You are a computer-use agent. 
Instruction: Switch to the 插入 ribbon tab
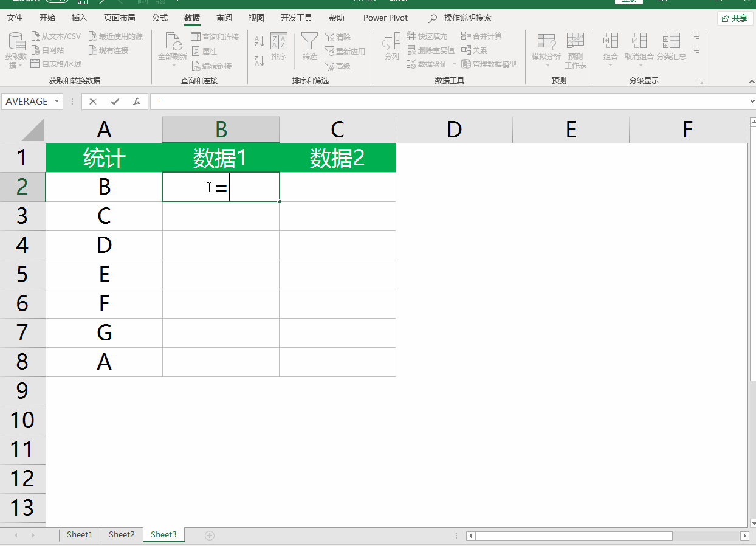[80, 18]
